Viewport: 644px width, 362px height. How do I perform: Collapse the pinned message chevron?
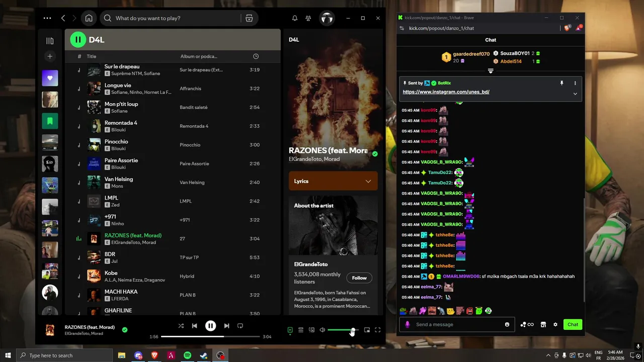575,94
